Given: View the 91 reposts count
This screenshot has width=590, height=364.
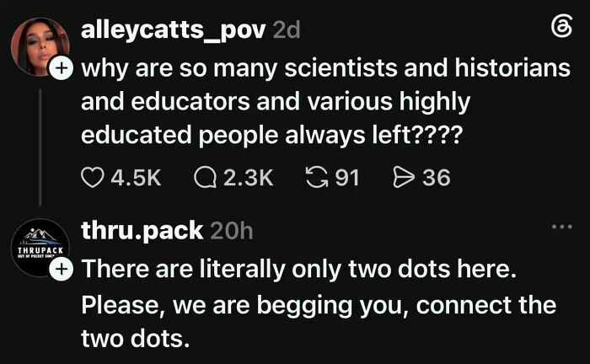Looking at the screenshot, I should coord(347,178).
